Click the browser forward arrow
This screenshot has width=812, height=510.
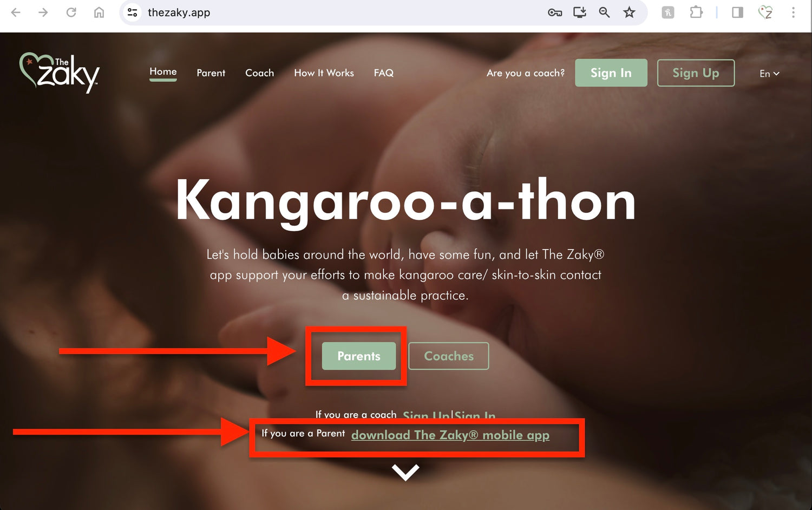pyautogui.click(x=43, y=12)
